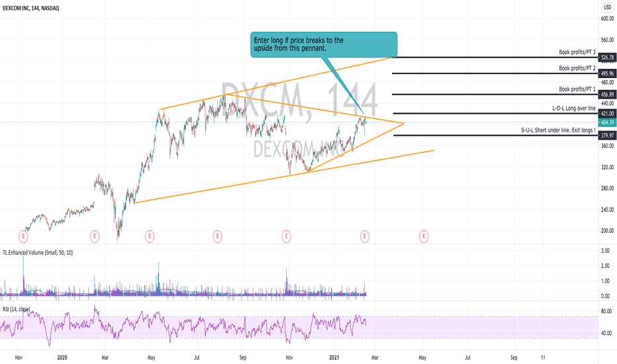Screen dimensions: 617x364
Task: Click the 2021 year label on time axis
Action: pos(334,357)
